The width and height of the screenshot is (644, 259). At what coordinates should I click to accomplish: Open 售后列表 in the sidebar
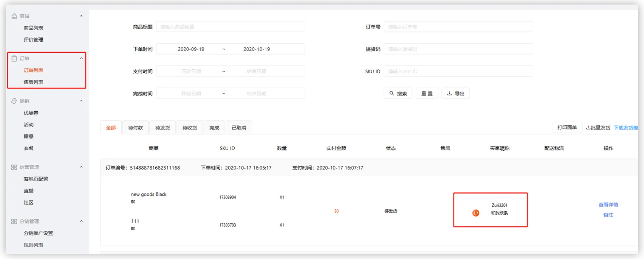[x=33, y=82]
